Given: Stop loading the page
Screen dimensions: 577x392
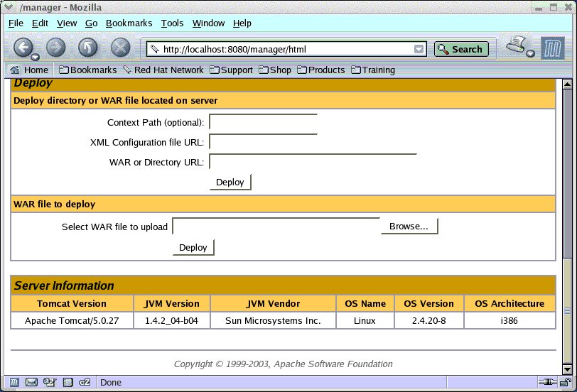Looking at the screenshot, I should pos(121,48).
